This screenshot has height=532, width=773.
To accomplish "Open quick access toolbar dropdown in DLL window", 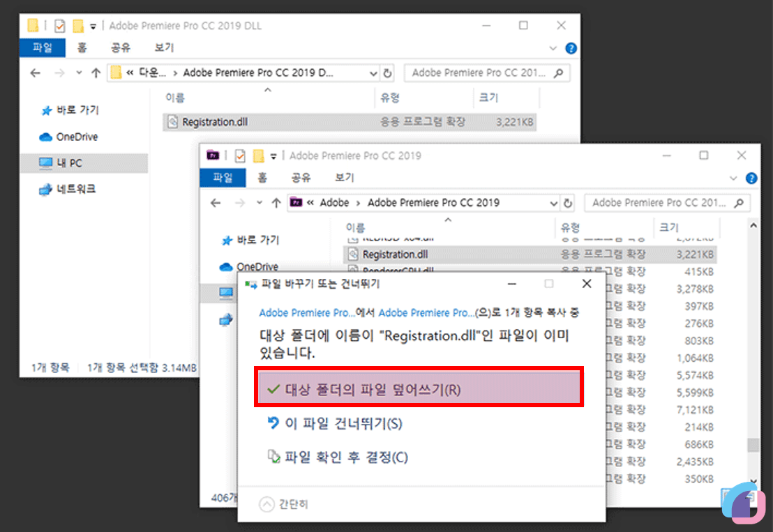I will (93, 26).
